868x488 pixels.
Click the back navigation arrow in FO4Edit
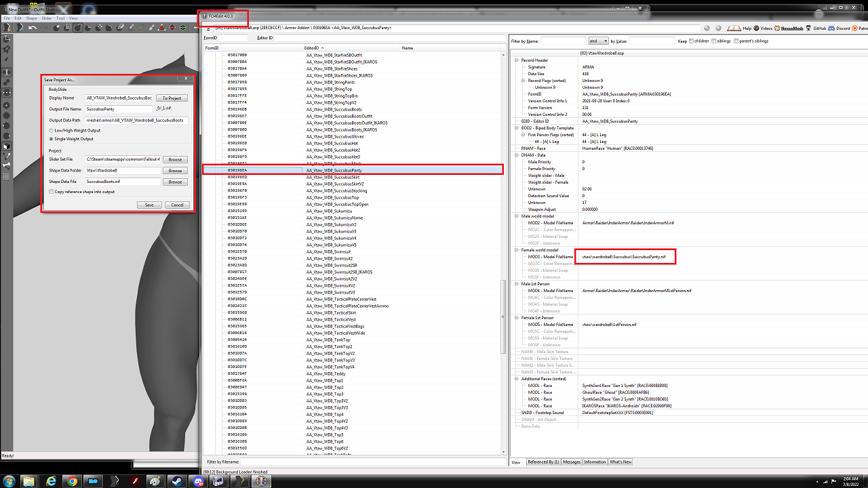click(x=707, y=28)
